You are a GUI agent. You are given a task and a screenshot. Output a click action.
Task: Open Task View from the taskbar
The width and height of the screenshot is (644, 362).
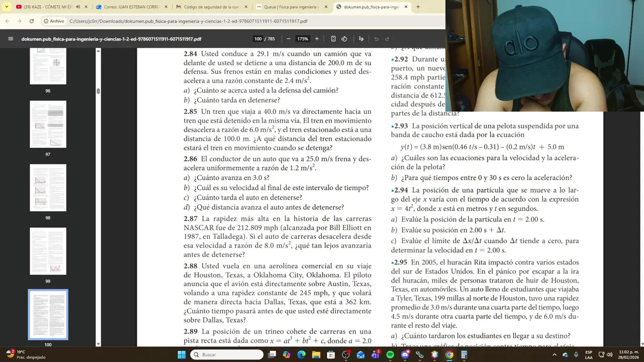click(272, 354)
